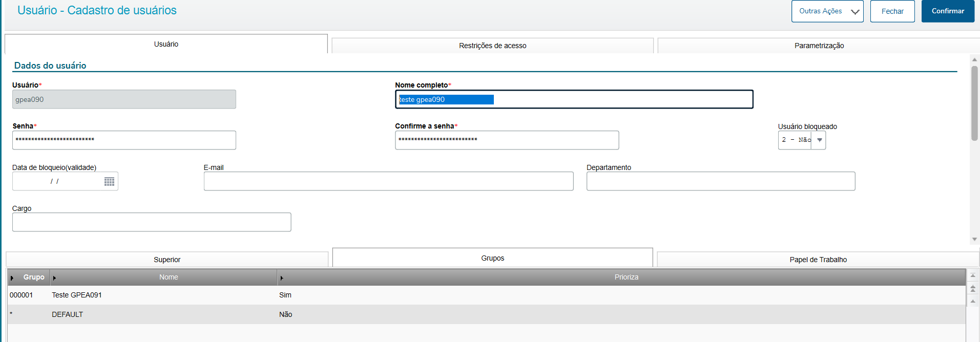Image resolution: width=980 pixels, height=342 pixels.
Task: Click the E-mail input field
Action: pos(388,181)
